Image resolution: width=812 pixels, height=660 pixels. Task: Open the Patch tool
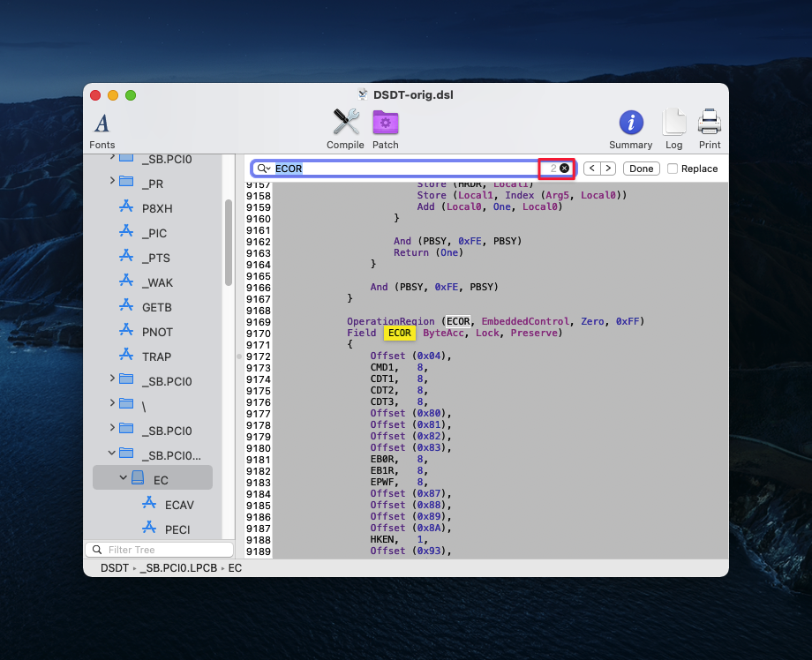385,129
